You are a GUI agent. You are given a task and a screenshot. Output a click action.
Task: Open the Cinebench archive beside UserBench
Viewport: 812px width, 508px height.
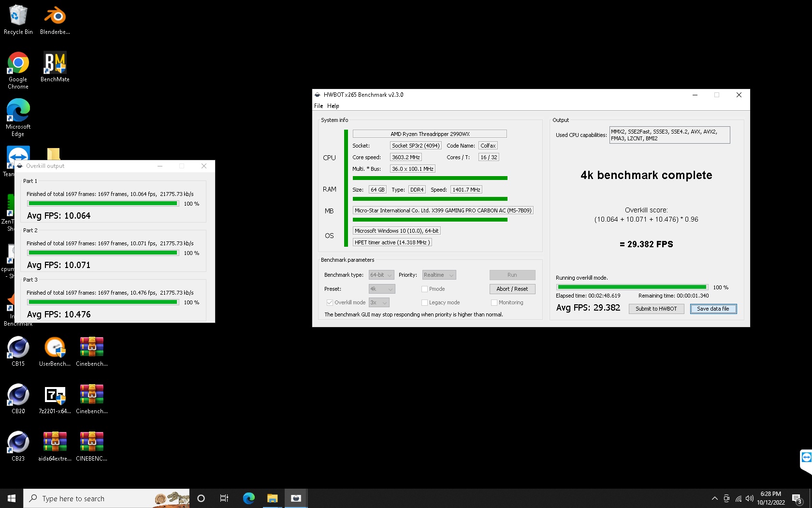tap(92, 352)
